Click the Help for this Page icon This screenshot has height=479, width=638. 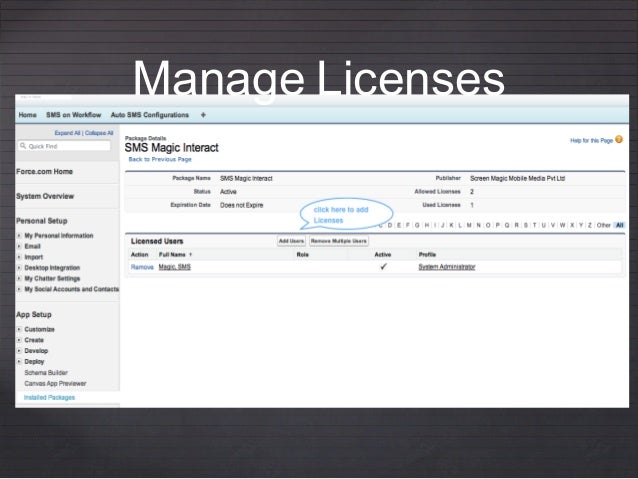(619, 140)
